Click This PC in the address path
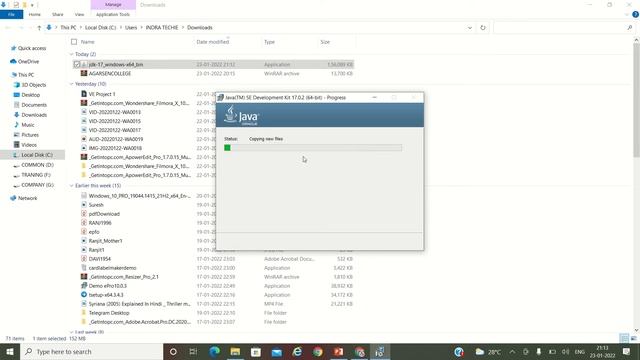The height and width of the screenshot is (360, 640). 68,28
